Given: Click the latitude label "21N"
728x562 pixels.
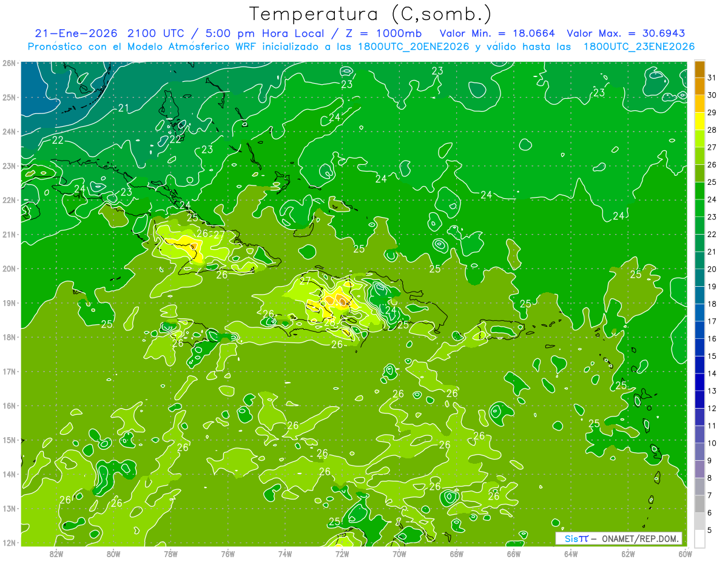Looking at the screenshot, I should click(9, 234).
